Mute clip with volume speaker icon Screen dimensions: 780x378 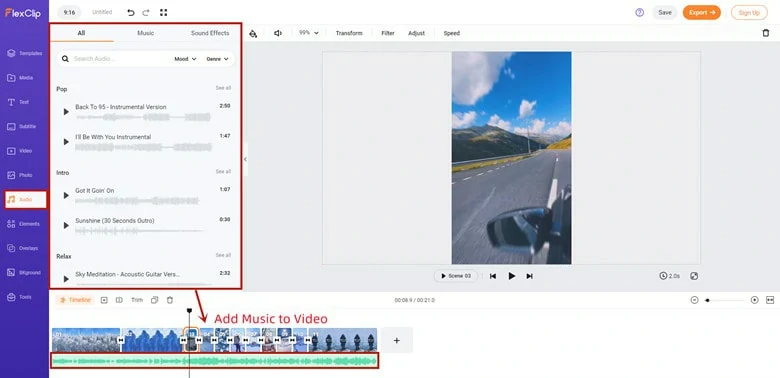coord(278,33)
